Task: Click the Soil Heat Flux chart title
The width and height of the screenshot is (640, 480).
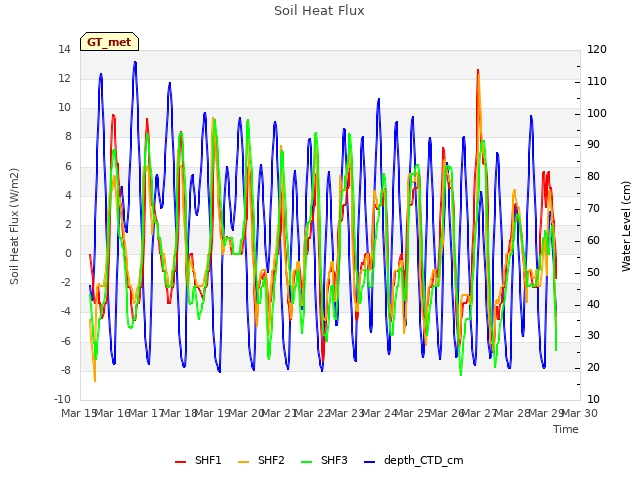Action: [319, 11]
